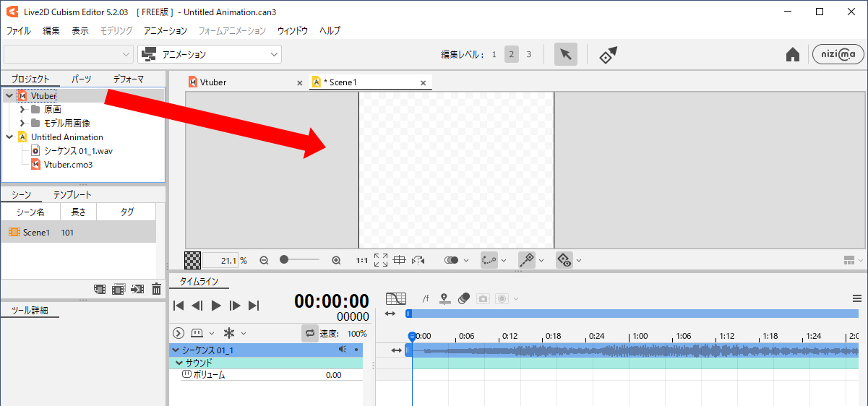The height and width of the screenshot is (406, 868).
Task: Open the graph editor curve icon
Action: [396, 298]
